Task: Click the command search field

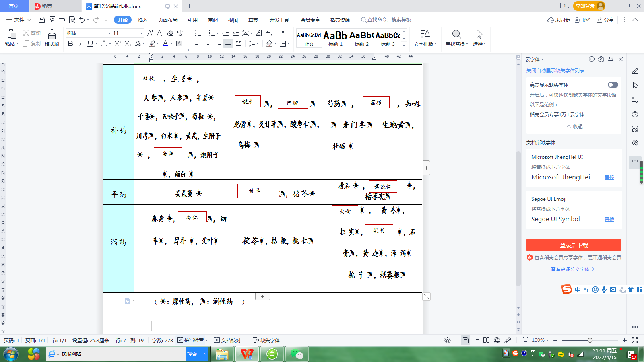Action: pyautogui.click(x=386, y=20)
